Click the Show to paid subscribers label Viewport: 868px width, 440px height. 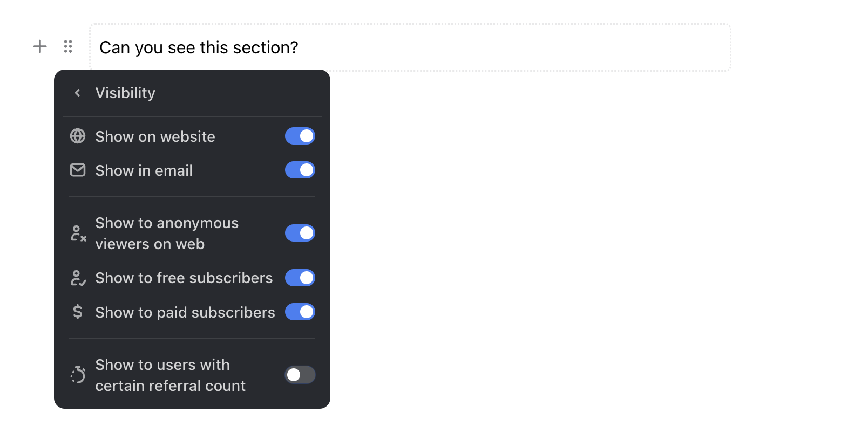click(x=185, y=312)
